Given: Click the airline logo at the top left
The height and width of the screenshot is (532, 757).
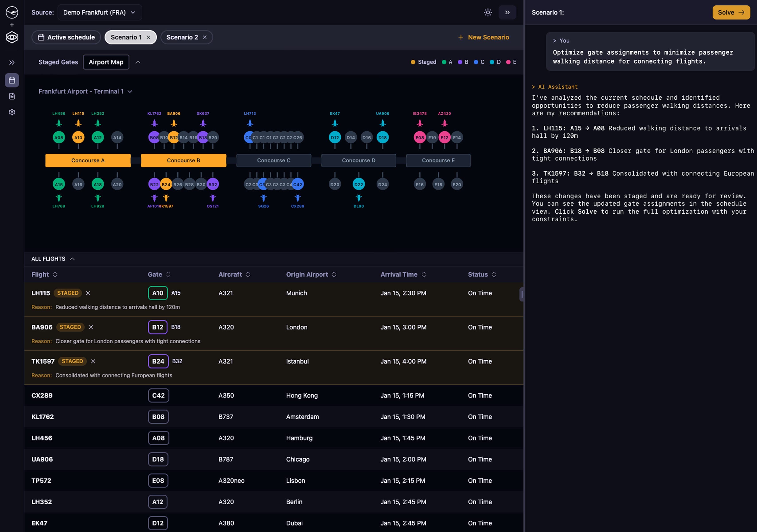Looking at the screenshot, I should pos(12,13).
